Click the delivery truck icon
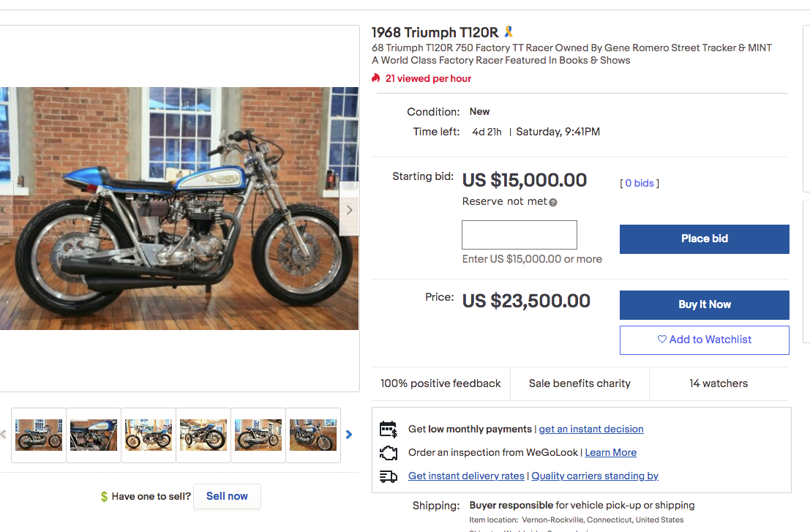 click(389, 476)
